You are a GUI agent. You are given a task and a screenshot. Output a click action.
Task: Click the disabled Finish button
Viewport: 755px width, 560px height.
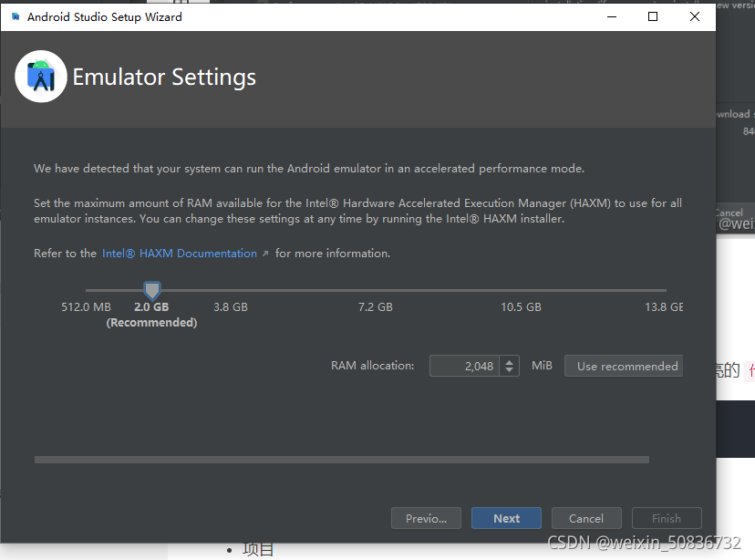667,519
